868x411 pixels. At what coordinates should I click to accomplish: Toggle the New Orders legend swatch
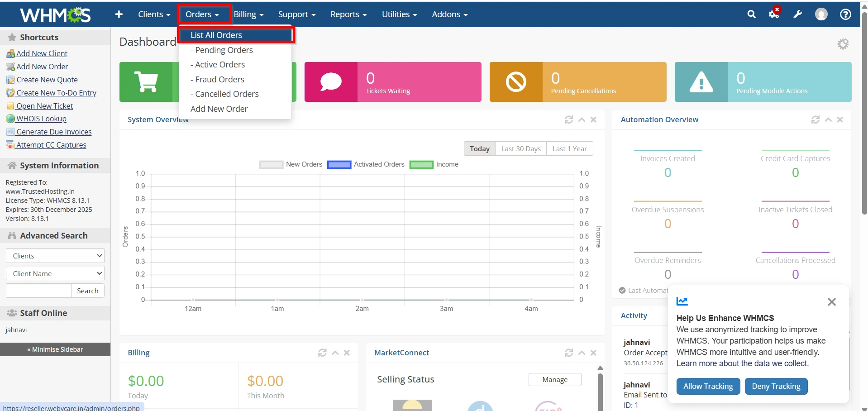(x=271, y=164)
